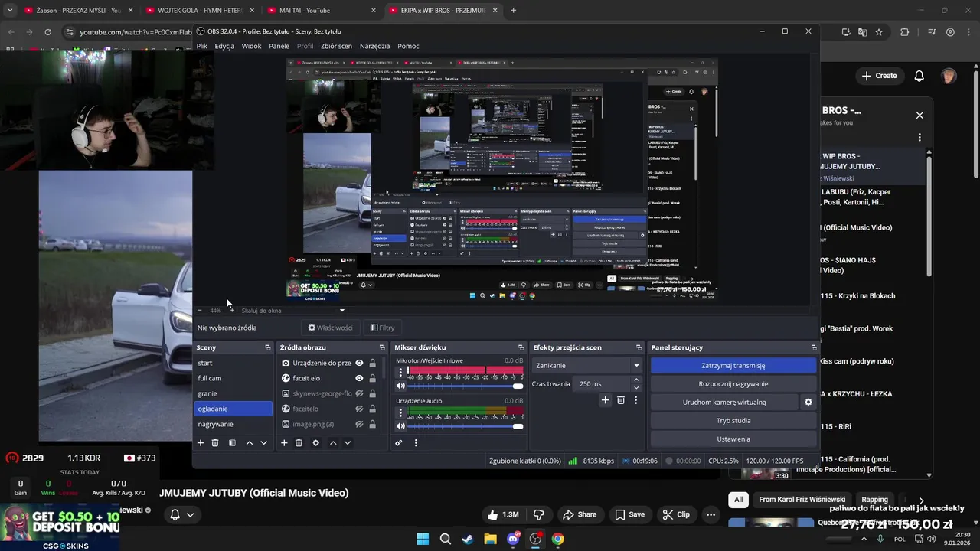The image size is (980, 551).
Task: Open the Windows Start menu
Action: point(423,539)
